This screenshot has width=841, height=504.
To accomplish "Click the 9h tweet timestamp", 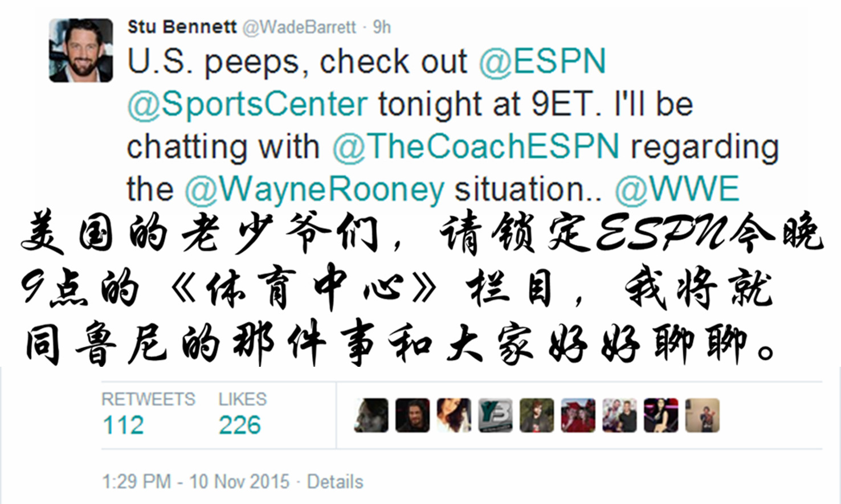I will point(382,27).
